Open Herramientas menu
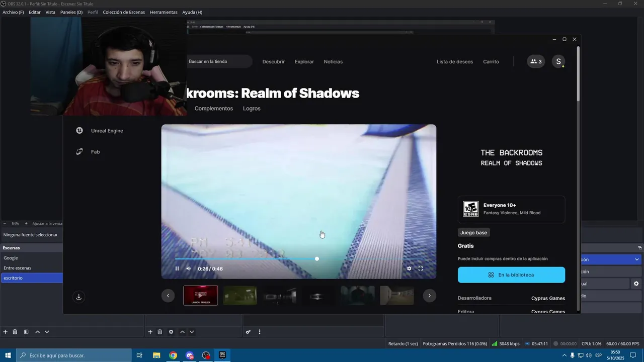The image size is (644, 362). coord(164,12)
